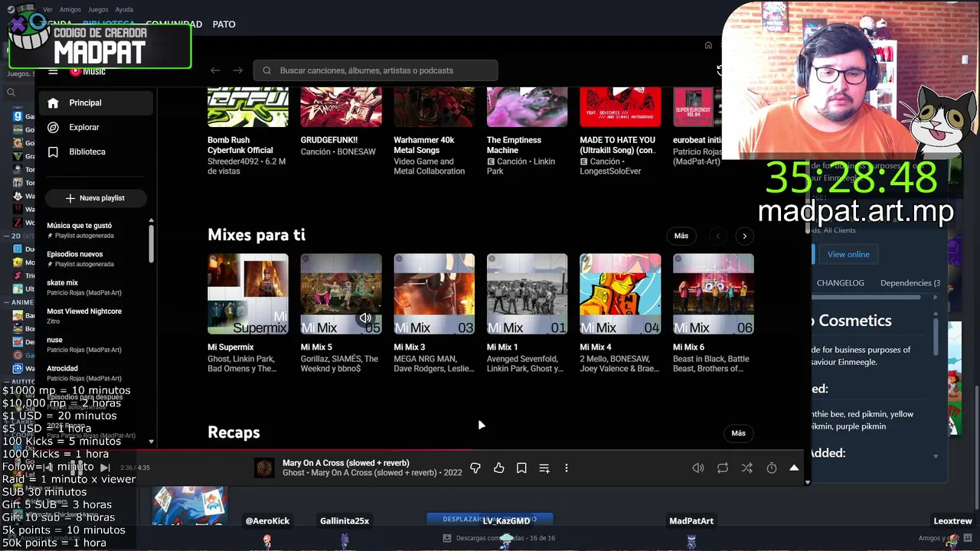The image size is (980, 551).
Task: Click the Principal home icon in sidebar
Action: 53,103
